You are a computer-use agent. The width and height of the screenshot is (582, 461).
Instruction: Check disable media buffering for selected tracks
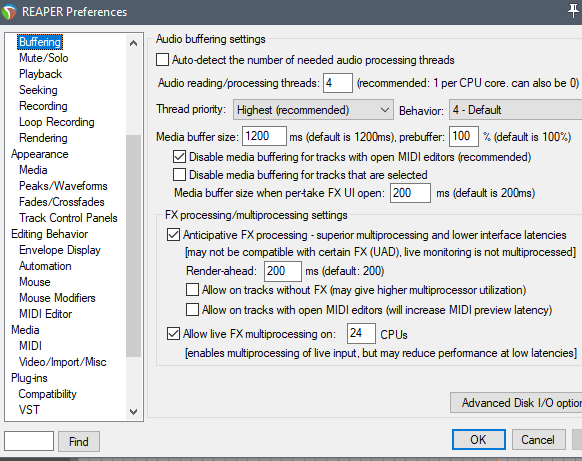(179, 175)
